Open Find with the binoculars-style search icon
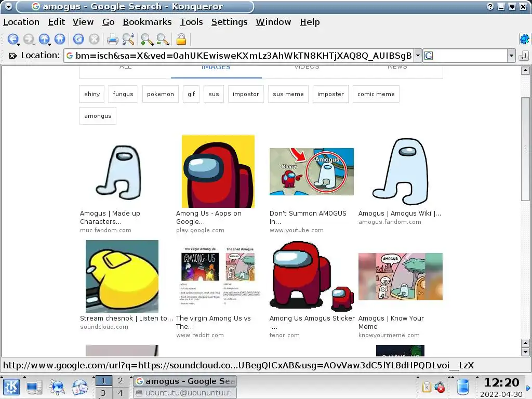The image size is (532, 399). (x=128, y=39)
